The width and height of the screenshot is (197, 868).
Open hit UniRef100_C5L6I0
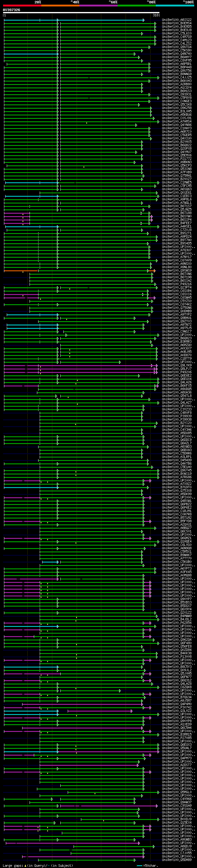coord(177,33)
